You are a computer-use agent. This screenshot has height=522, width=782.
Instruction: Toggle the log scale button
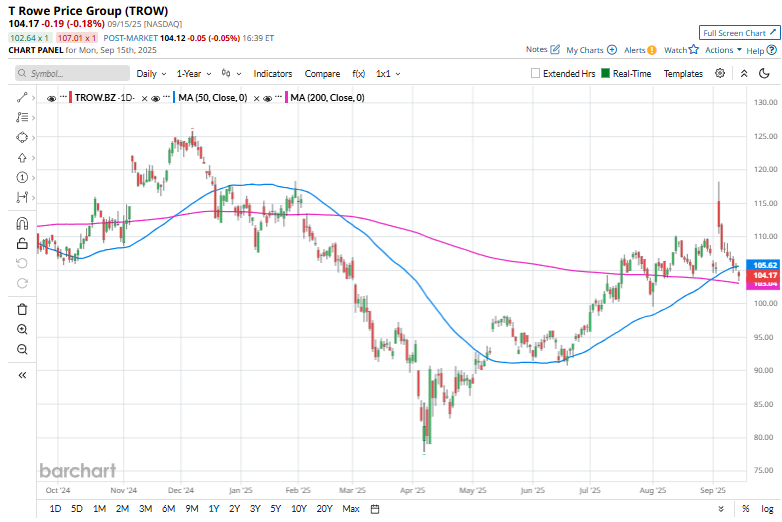coord(767,509)
